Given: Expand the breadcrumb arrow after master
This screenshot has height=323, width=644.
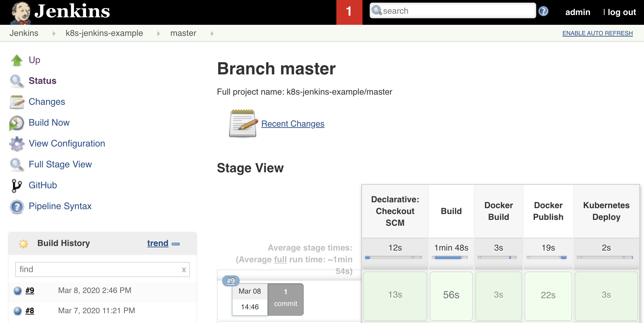Looking at the screenshot, I should pyautogui.click(x=212, y=33).
